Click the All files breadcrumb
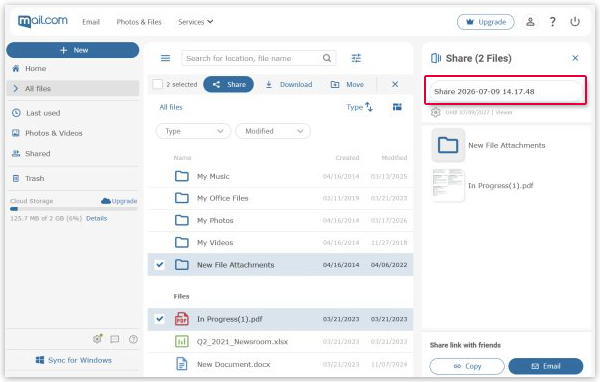The height and width of the screenshot is (382, 600). coord(171,107)
